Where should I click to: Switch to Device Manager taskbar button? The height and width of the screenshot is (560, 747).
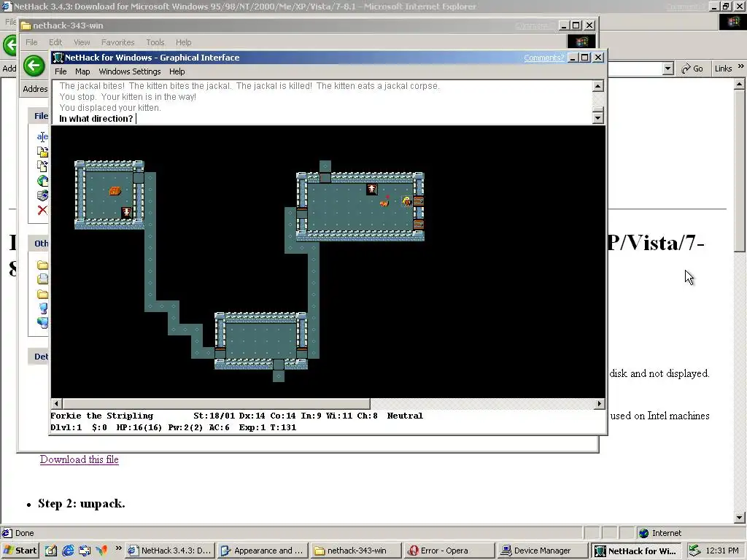coord(541,551)
